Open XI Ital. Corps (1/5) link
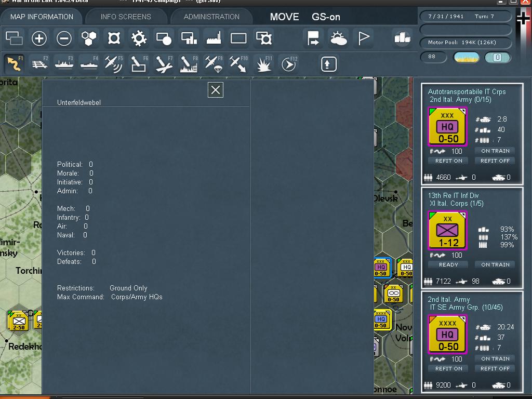Screen dimensions: 532x399 [456, 204]
